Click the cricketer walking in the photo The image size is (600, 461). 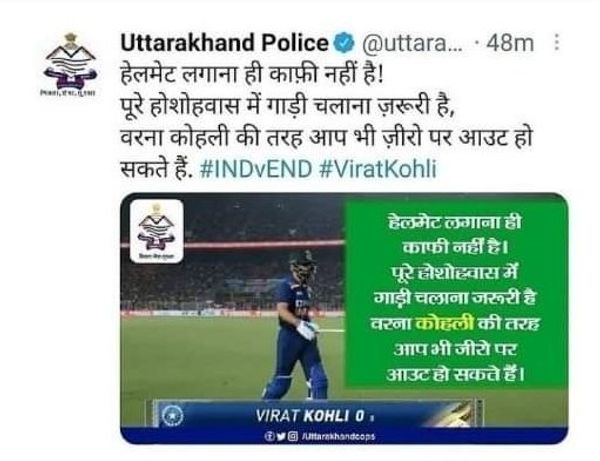300,325
